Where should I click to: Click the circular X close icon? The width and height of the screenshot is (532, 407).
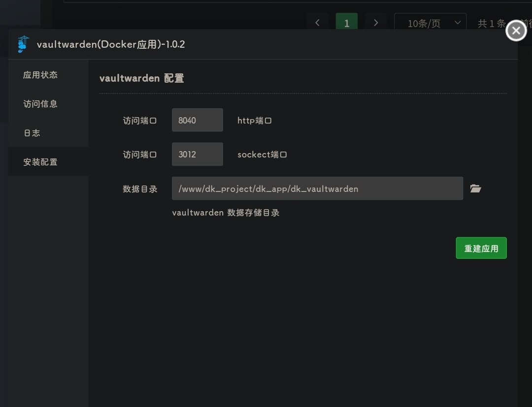click(516, 31)
